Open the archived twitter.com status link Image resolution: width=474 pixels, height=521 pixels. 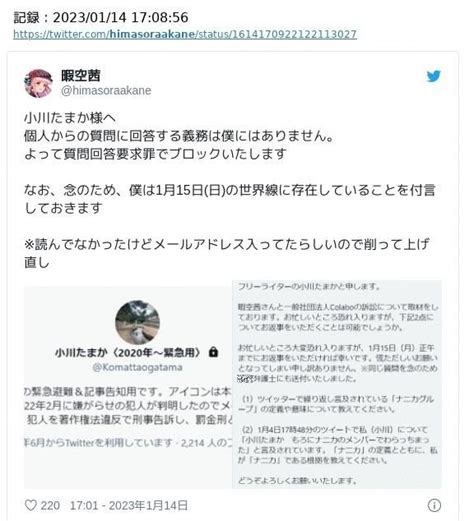tap(185, 34)
